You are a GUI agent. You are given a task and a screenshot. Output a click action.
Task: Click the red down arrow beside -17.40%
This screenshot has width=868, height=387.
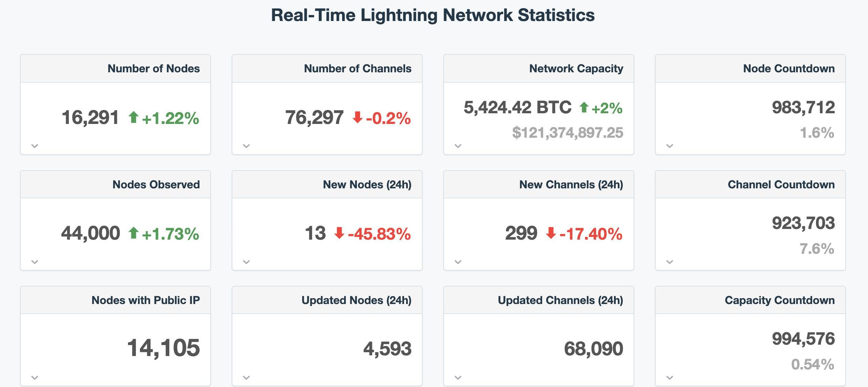coord(551,233)
